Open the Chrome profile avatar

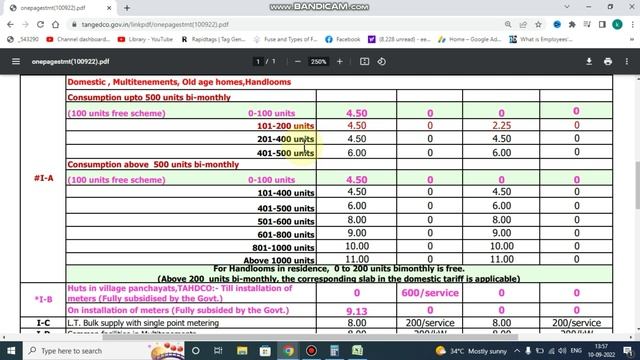617,24
